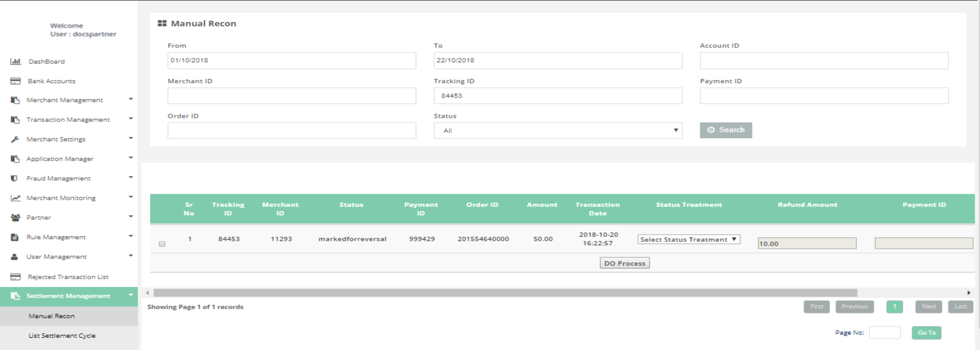Click the Merchant Monitoring line chart icon
This screenshot has height=350, width=980.
15,198
